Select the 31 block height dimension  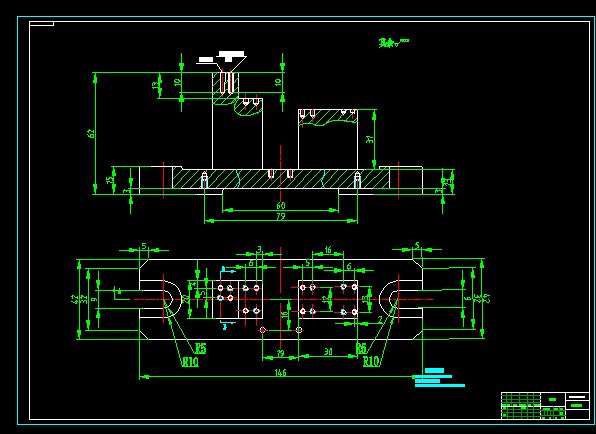coord(369,139)
